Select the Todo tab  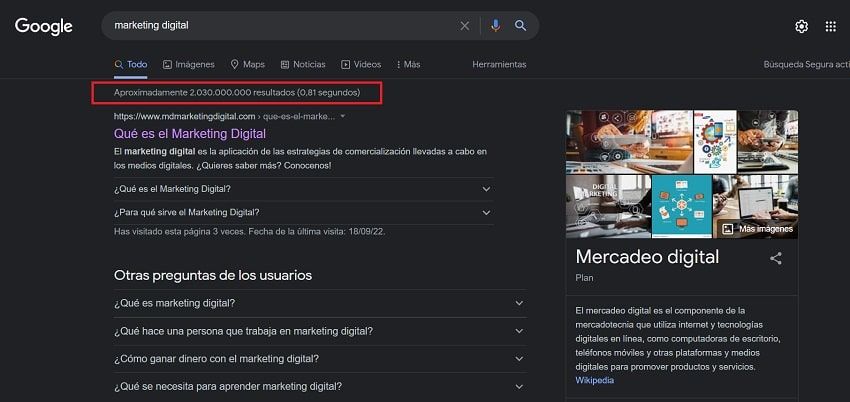[131, 64]
